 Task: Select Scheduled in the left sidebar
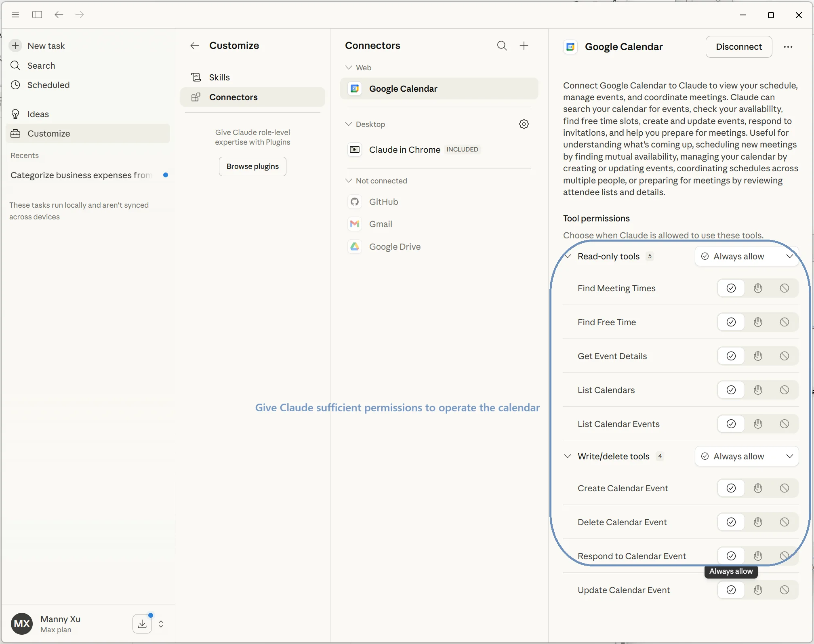(x=48, y=85)
